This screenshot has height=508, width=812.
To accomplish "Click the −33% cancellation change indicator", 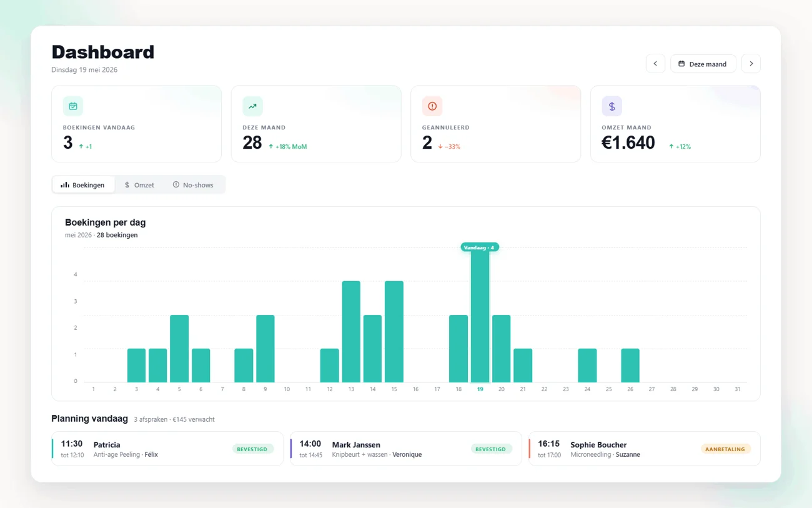I will click(449, 147).
